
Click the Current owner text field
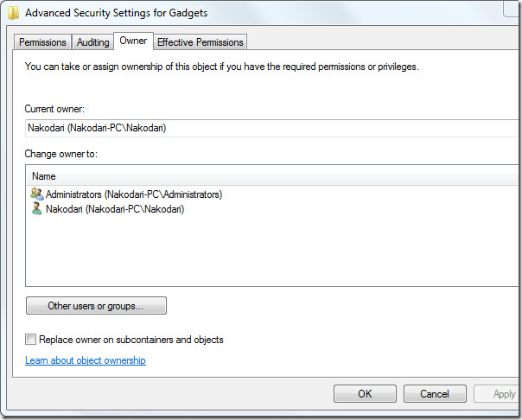coord(273,128)
